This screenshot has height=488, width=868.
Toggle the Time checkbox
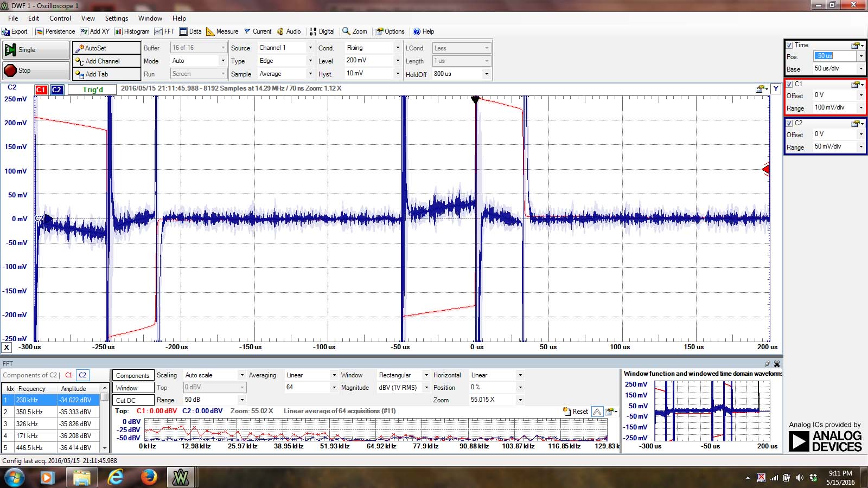point(789,45)
